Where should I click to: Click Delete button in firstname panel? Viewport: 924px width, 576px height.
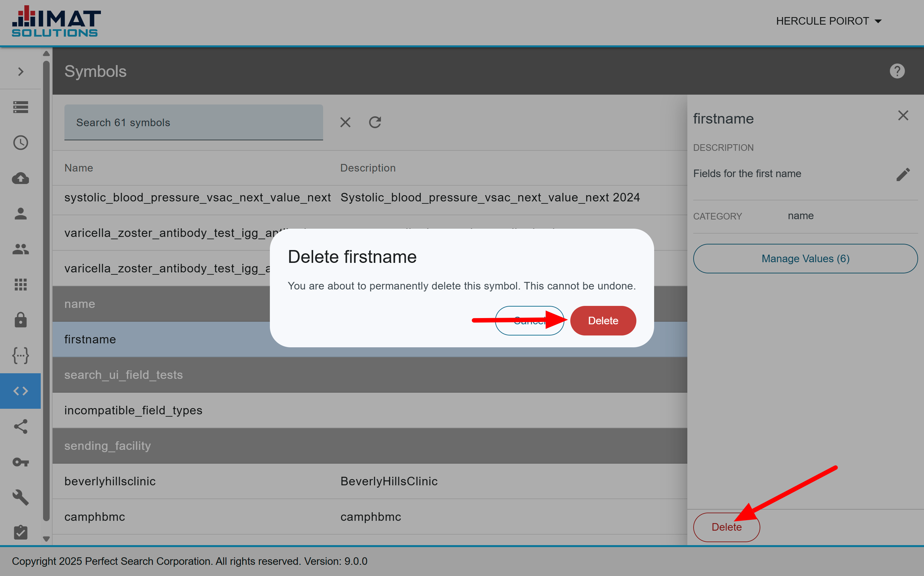[726, 527]
